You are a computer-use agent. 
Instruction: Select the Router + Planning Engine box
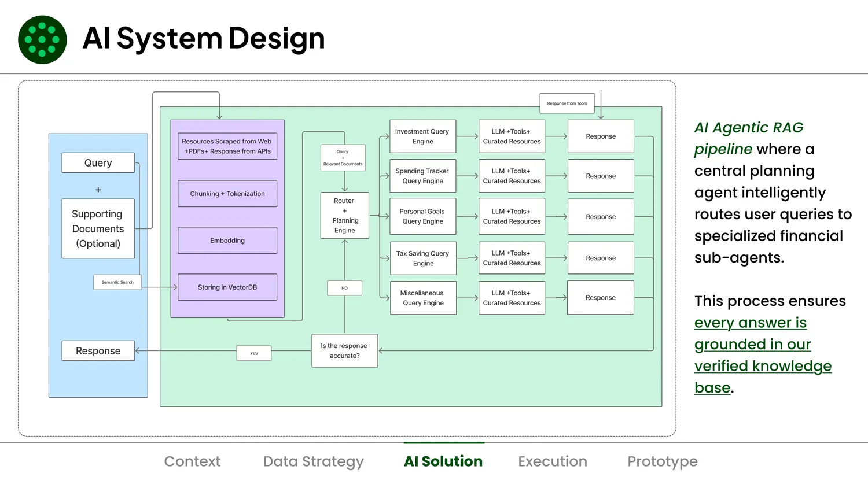(345, 216)
